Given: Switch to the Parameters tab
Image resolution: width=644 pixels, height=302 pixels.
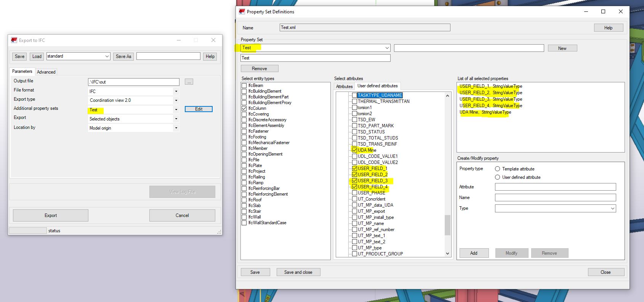Looking at the screenshot, I should 22,71.
